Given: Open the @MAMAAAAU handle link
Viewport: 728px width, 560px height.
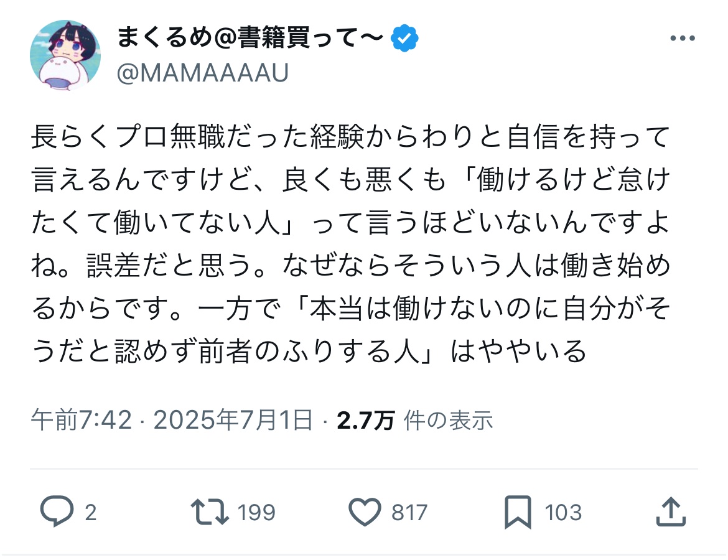Looking at the screenshot, I should click(x=203, y=73).
